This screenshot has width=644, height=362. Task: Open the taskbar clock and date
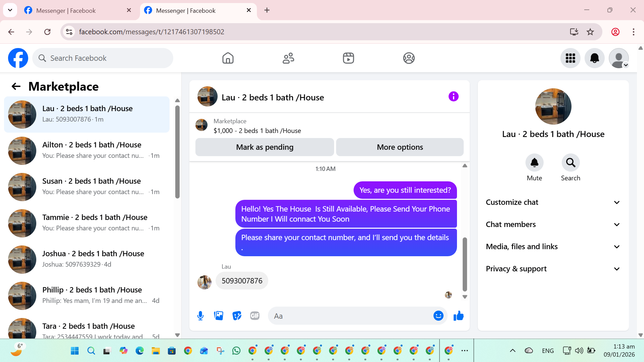619,351
